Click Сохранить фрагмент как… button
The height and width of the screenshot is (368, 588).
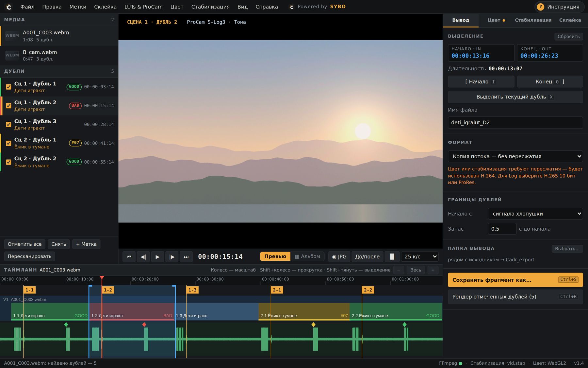click(515, 280)
